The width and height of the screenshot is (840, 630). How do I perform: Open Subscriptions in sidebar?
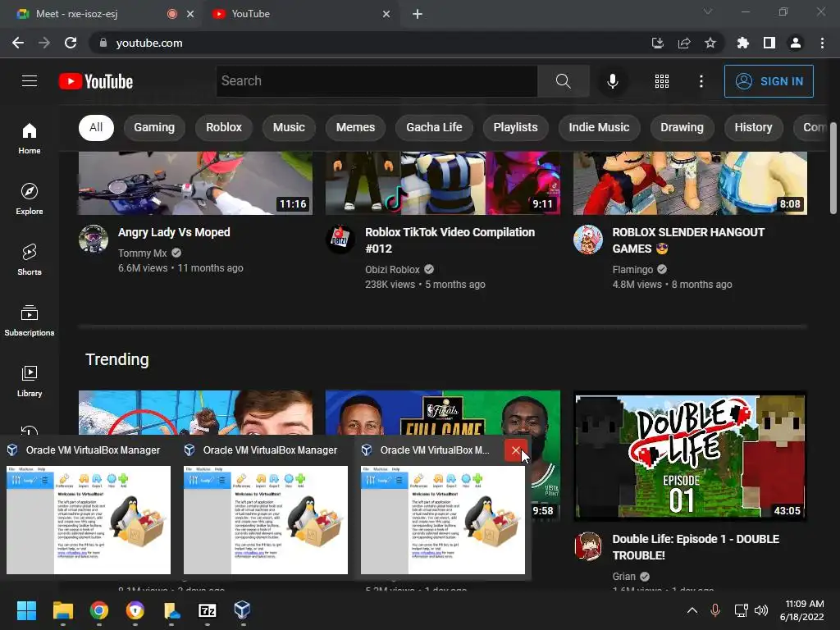(x=30, y=321)
